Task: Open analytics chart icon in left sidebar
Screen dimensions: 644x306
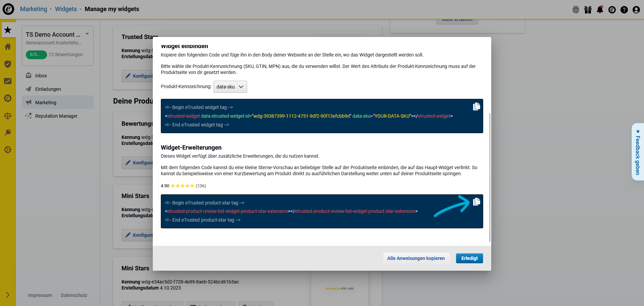Action: pyautogui.click(x=8, y=81)
